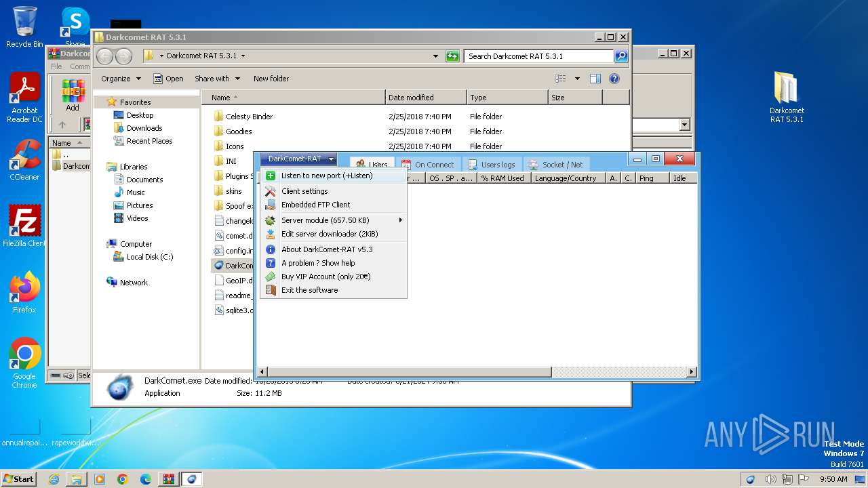Screen dimensions: 868x488
Task: Click DarkComet horizontal scrollbar right arrow
Action: [x=692, y=372]
